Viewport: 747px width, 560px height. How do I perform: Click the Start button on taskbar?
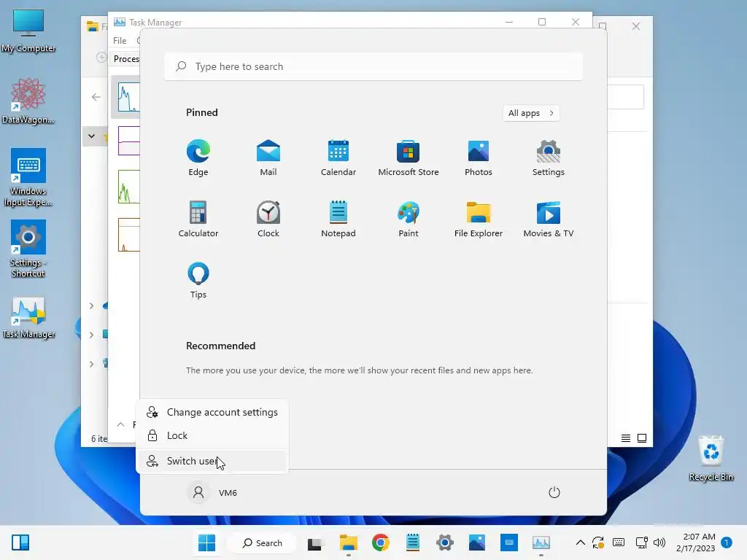pos(206,542)
